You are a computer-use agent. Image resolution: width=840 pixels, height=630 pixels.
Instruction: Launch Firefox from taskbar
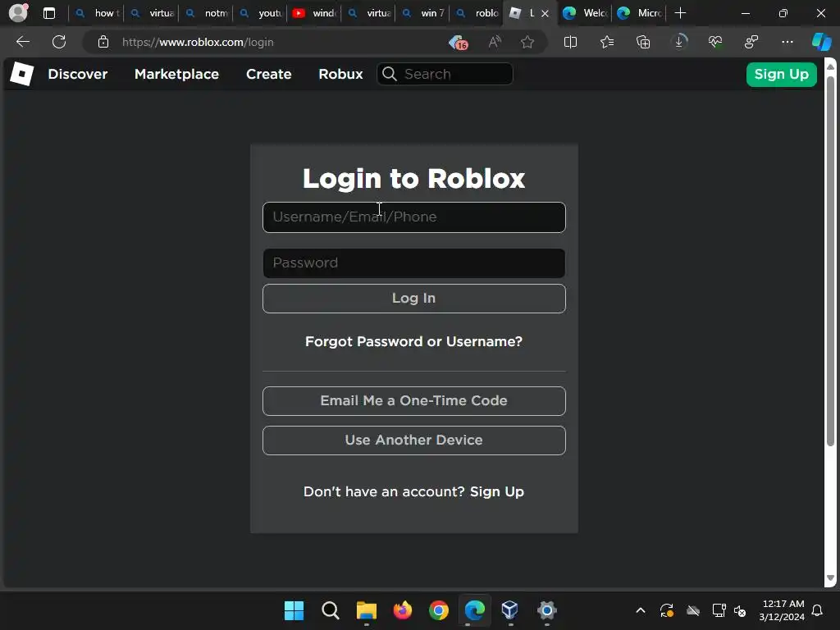pyautogui.click(x=402, y=610)
